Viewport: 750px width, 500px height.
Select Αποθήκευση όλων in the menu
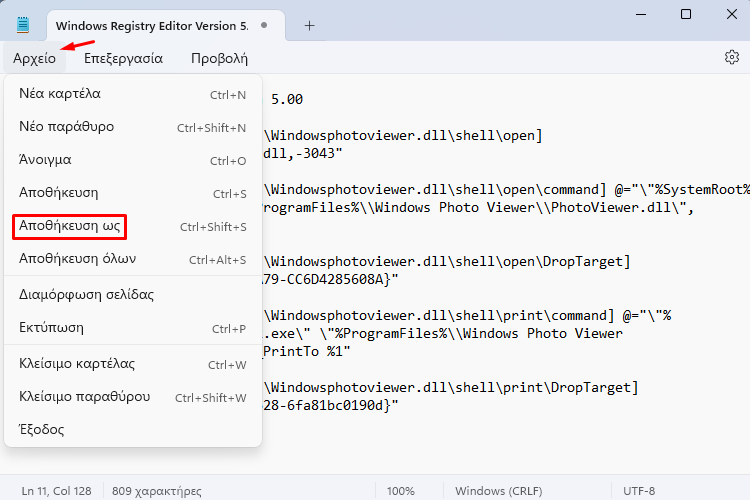pyautogui.click(x=132, y=259)
